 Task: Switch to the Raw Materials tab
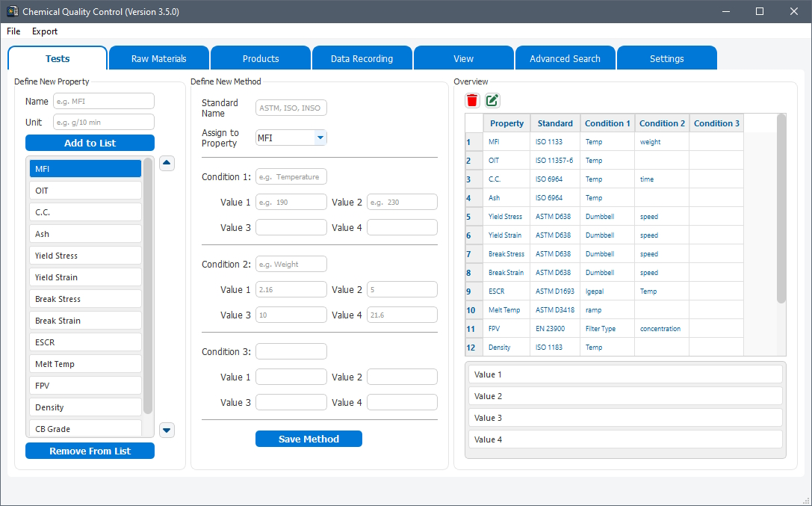[x=158, y=58]
